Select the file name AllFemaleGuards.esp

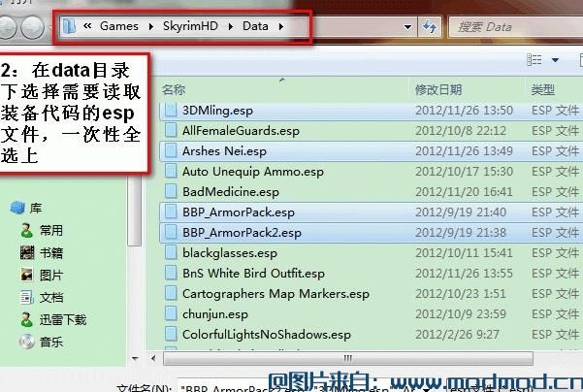pos(241,131)
